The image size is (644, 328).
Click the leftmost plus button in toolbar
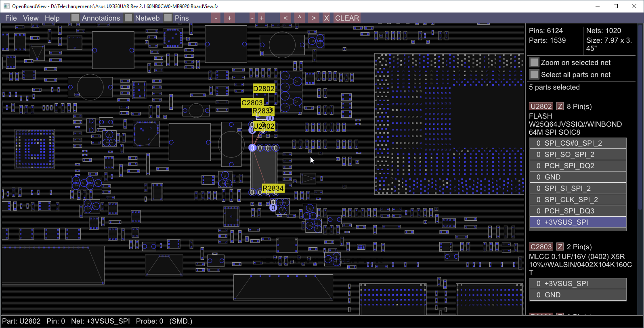coord(229,18)
